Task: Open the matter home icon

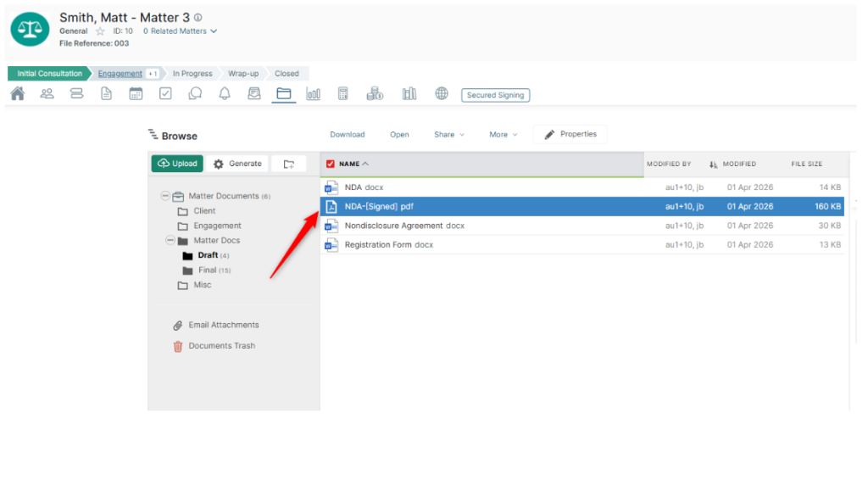Action: point(18,93)
